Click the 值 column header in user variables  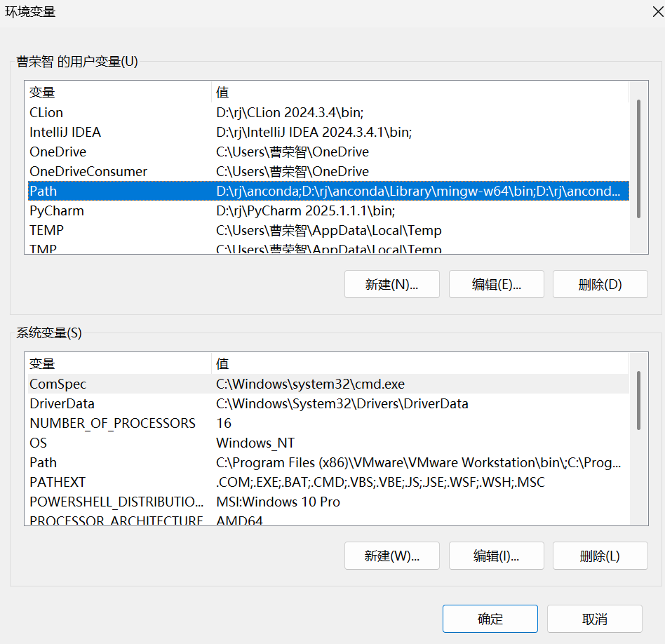pyautogui.click(x=420, y=92)
